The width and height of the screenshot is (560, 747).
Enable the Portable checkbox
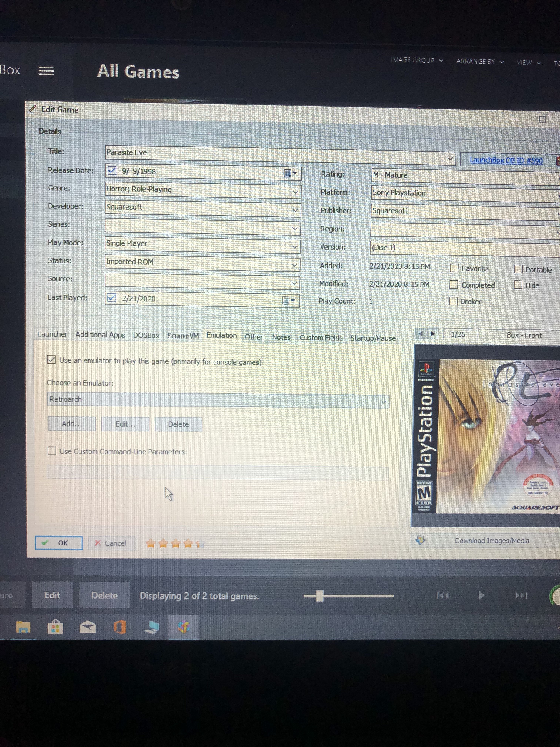click(x=518, y=269)
